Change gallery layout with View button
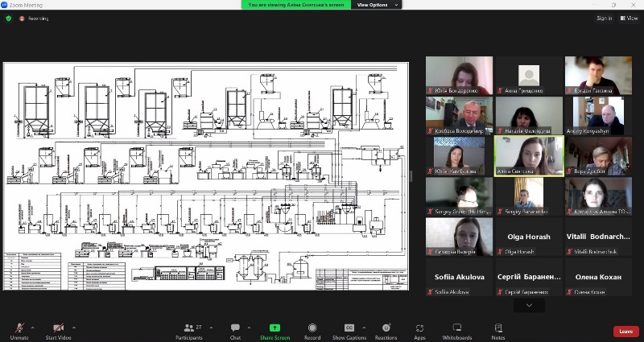The width and height of the screenshot is (644, 342). pos(630,18)
